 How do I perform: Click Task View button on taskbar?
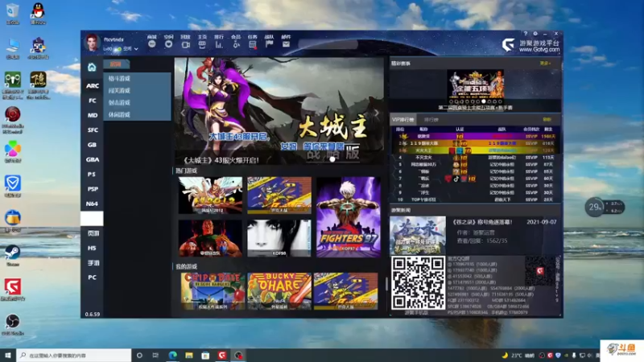[155, 355]
